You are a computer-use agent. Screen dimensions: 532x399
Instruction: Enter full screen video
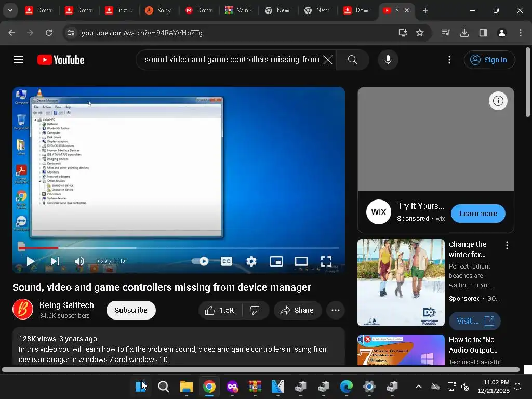pos(326,261)
